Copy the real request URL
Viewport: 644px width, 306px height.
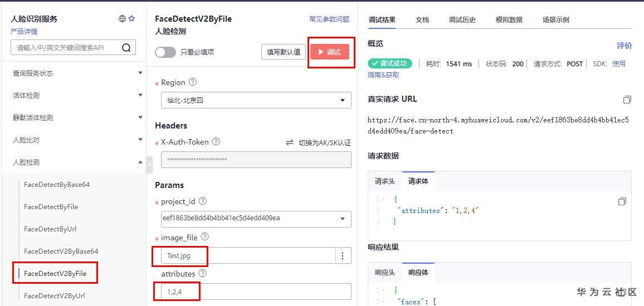[627, 100]
